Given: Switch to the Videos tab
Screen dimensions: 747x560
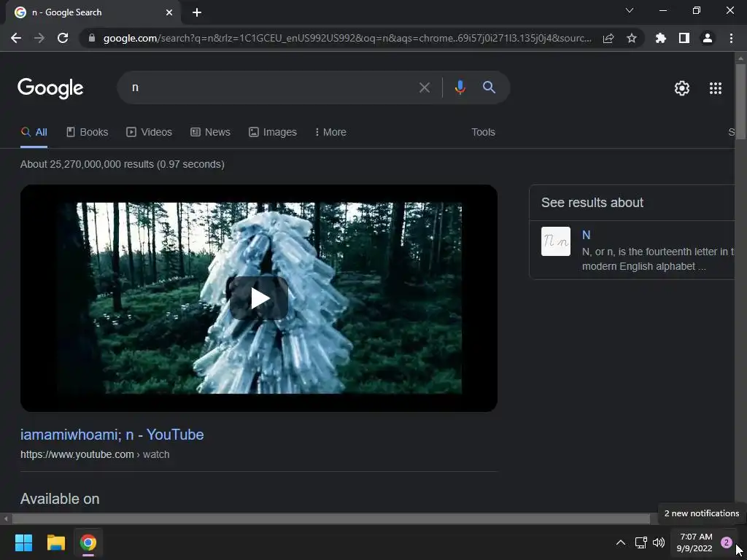Looking at the screenshot, I should [149, 133].
